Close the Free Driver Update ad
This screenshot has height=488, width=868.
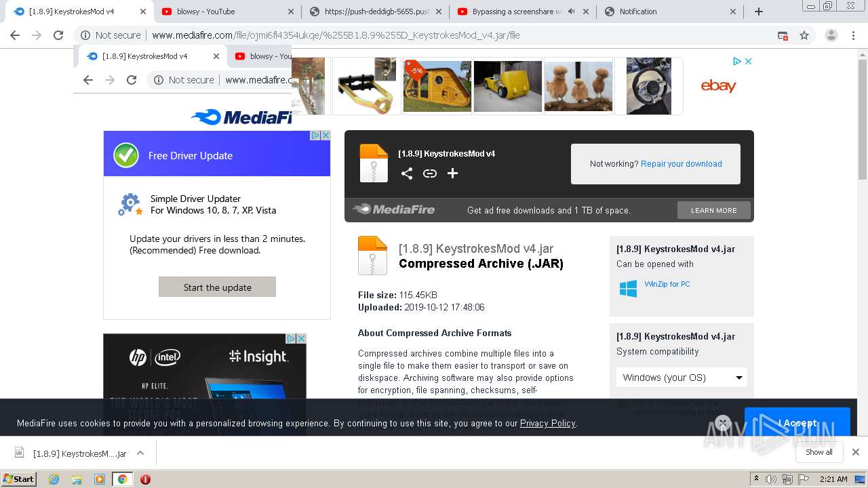[x=325, y=136]
